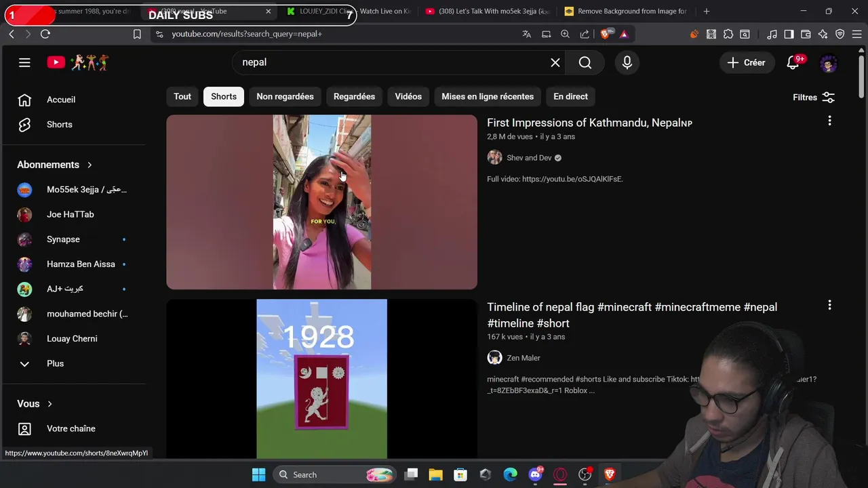The image size is (868, 488).
Task: Open Brave Leo AI sparkle icon
Action: click(823, 34)
